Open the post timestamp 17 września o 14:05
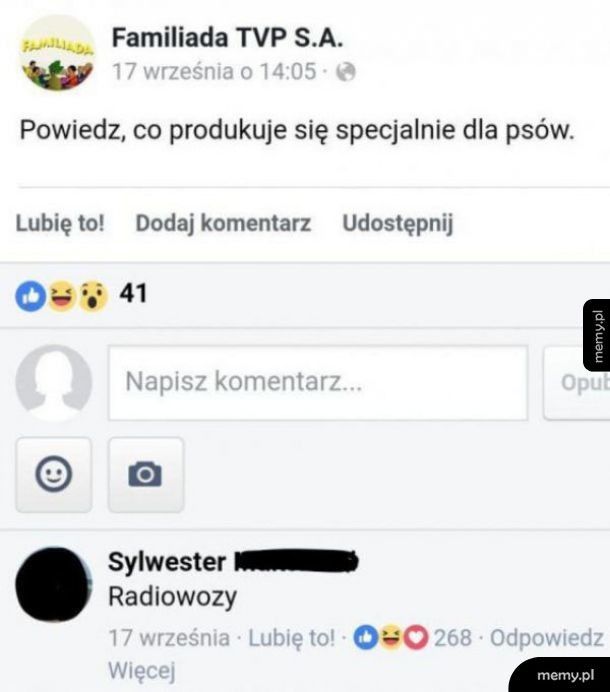Viewport: 610px width, 692px height. (x=214, y=71)
